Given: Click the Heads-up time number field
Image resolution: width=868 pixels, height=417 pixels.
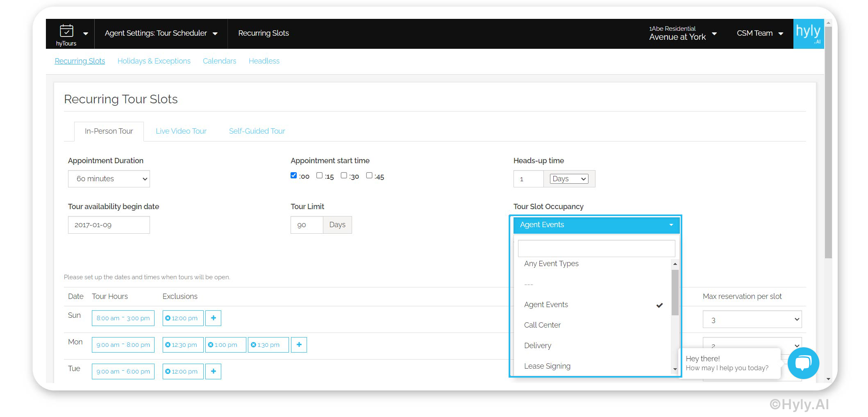Looking at the screenshot, I should pos(529,179).
